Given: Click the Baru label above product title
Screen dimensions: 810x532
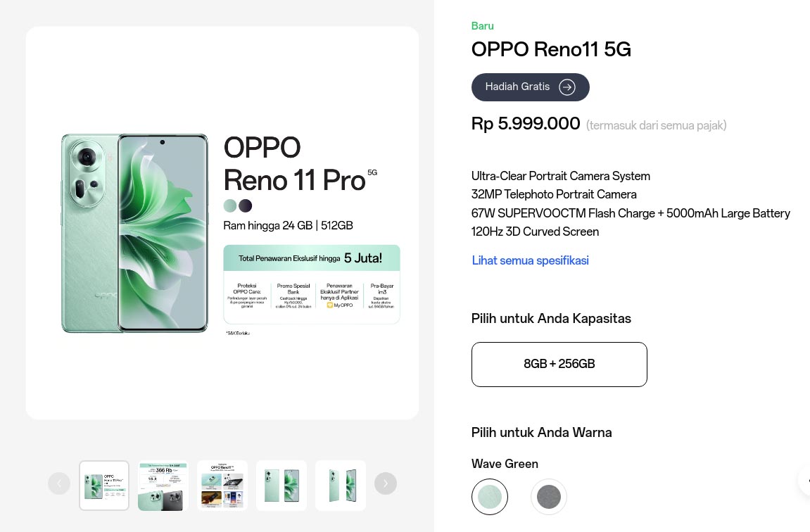Looking at the screenshot, I should pos(482,26).
